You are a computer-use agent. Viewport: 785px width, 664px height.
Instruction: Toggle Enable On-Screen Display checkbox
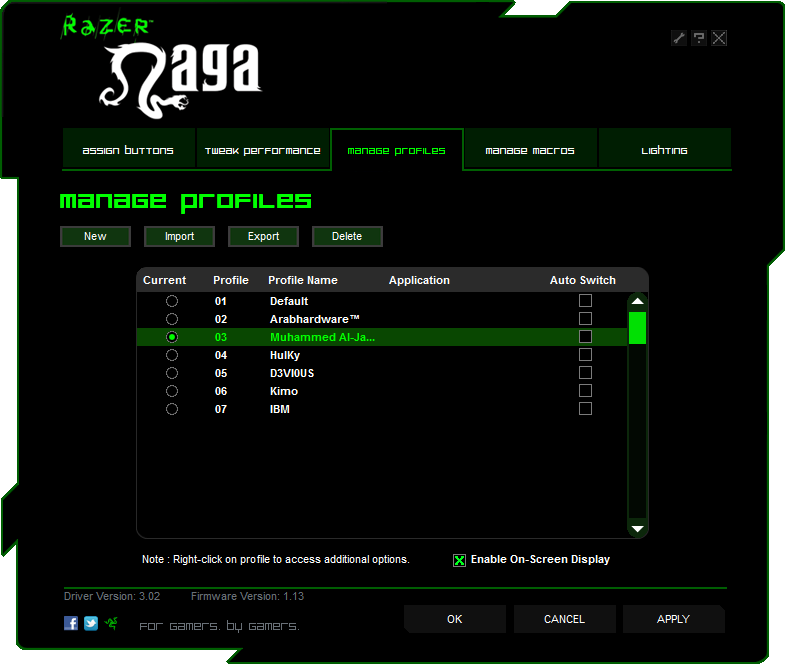[x=459, y=560]
